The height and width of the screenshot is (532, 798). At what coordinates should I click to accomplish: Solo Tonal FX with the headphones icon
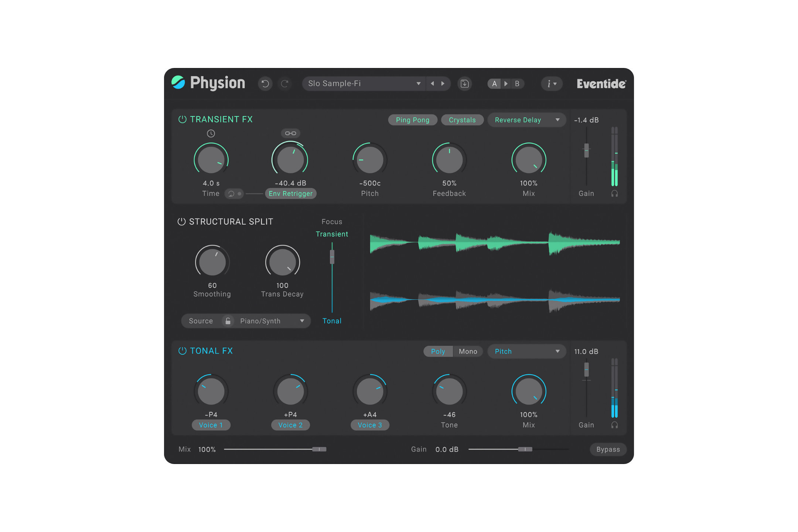[x=614, y=425]
